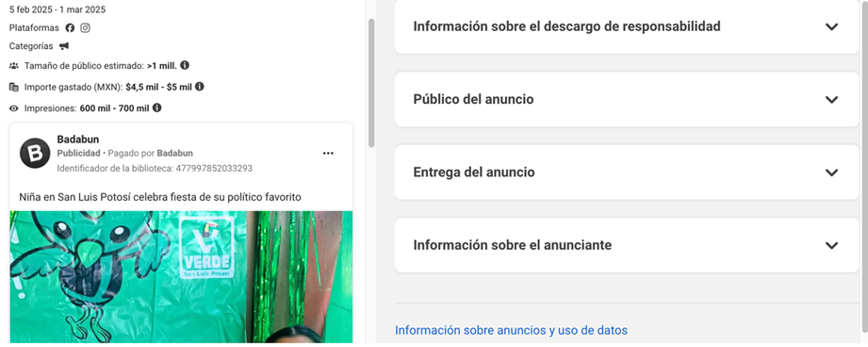Click the ad caption about San Luis Potosí
868x347 pixels.
click(x=160, y=197)
